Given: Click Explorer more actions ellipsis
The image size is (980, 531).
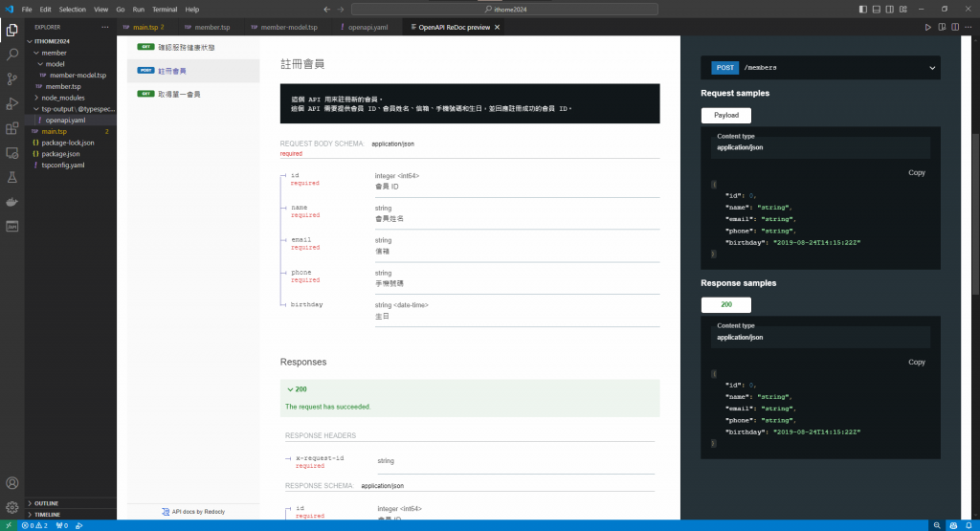Looking at the screenshot, I should tap(105, 27).
